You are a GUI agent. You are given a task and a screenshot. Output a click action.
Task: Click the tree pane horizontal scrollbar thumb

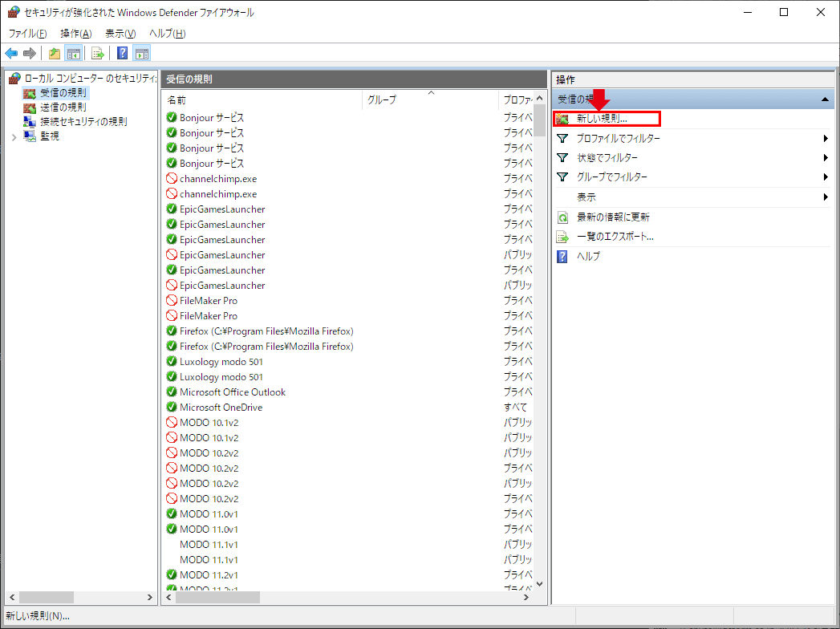click(46, 597)
